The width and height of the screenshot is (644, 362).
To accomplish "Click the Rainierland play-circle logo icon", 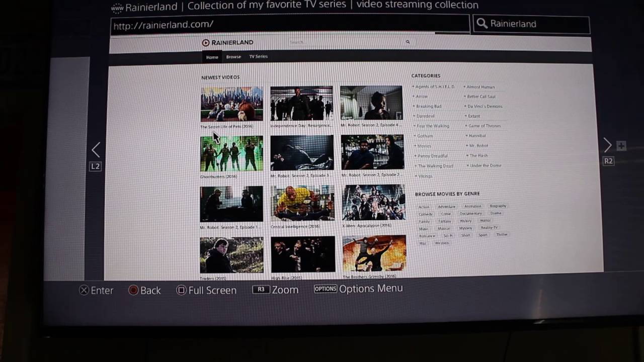I will coord(205,43).
